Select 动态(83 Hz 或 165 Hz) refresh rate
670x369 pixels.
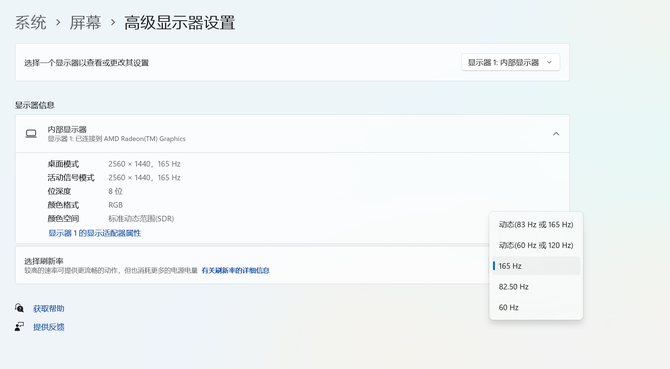[536, 224]
